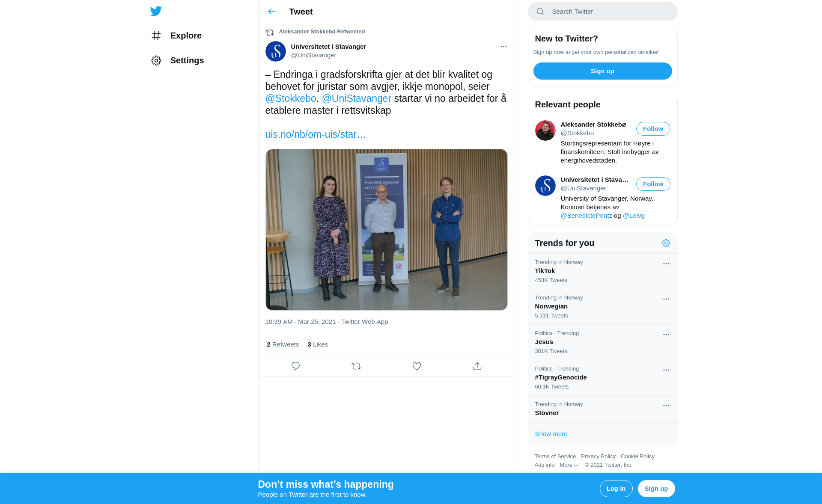The height and width of the screenshot is (504, 822).
Task: Click the share tweet icon
Action: 477,366
